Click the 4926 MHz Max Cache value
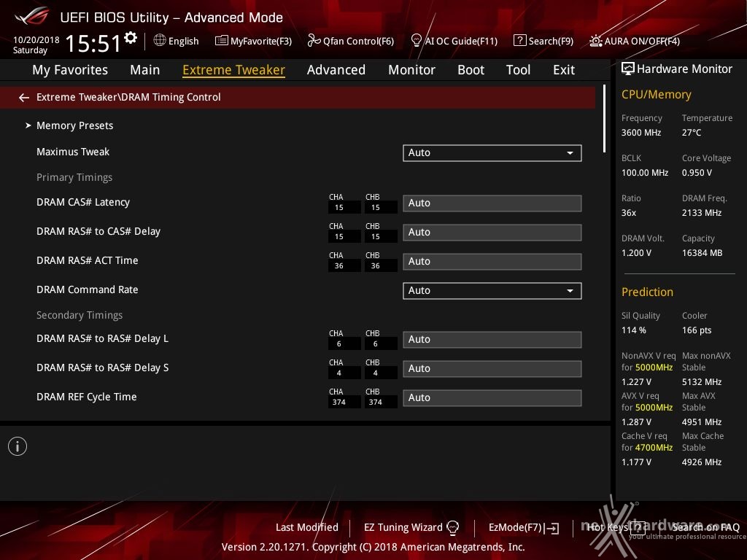This screenshot has width=747, height=560. (701, 462)
